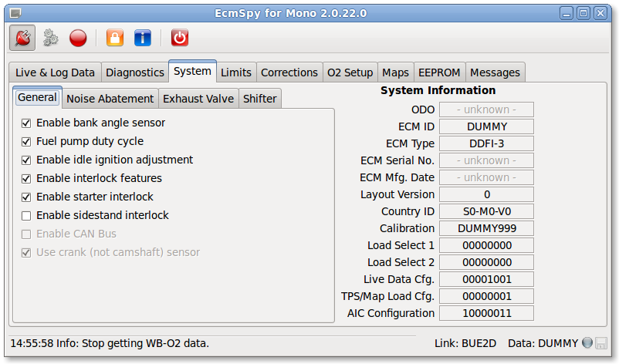This screenshot has width=619, height=364.
Task: Click the ECM Serial No. field
Action: click(x=486, y=160)
